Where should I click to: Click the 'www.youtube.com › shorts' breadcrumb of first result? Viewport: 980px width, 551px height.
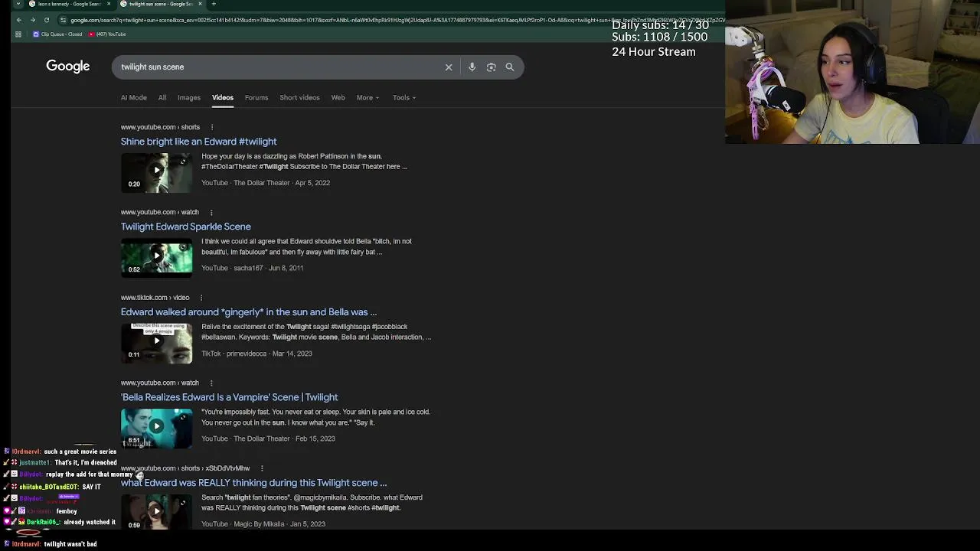click(x=160, y=127)
